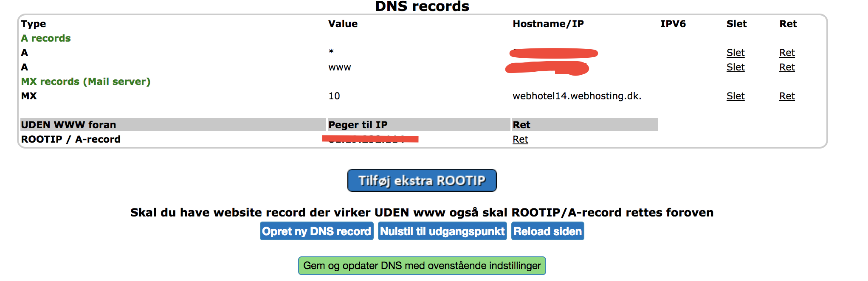Delete the wildcard * A record
This screenshot has width=868, height=281.
point(735,53)
